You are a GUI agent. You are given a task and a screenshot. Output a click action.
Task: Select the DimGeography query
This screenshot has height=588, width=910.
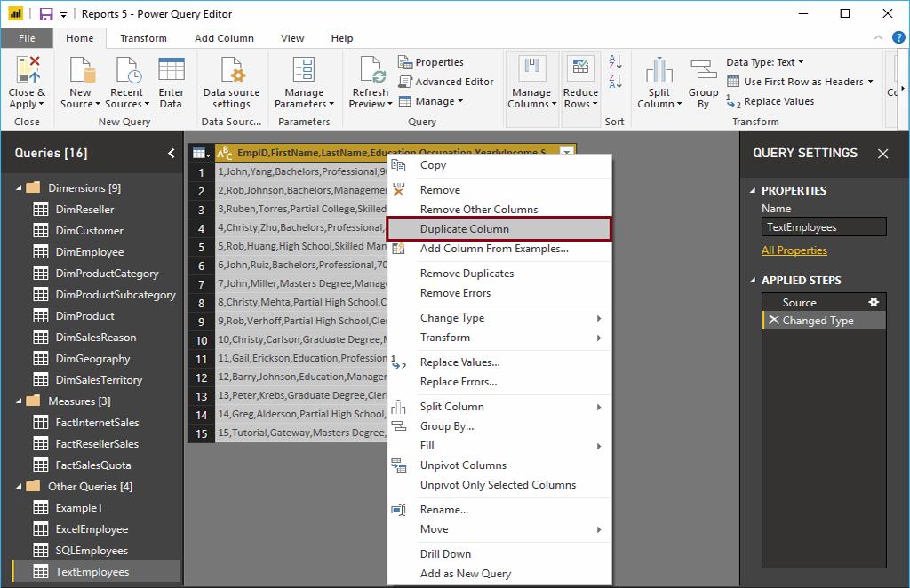tap(92, 359)
